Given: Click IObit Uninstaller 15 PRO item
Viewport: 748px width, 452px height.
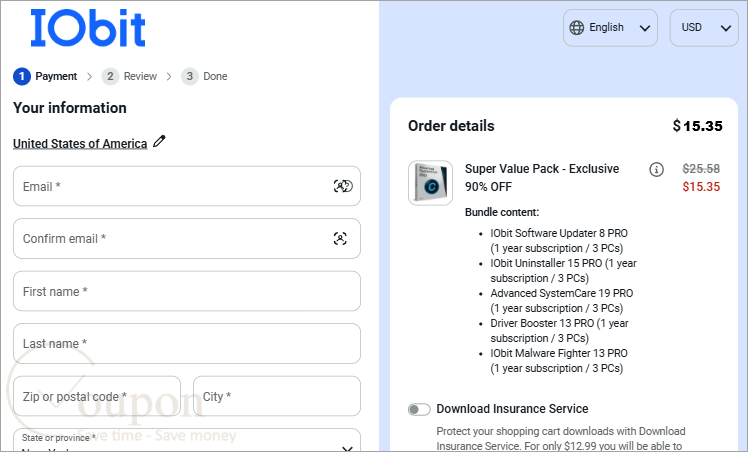Looking at the screenshot, I should (x=563, y=271).
